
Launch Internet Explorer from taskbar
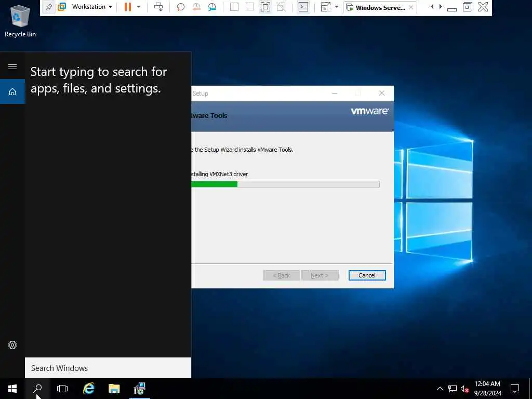point(88,389)
